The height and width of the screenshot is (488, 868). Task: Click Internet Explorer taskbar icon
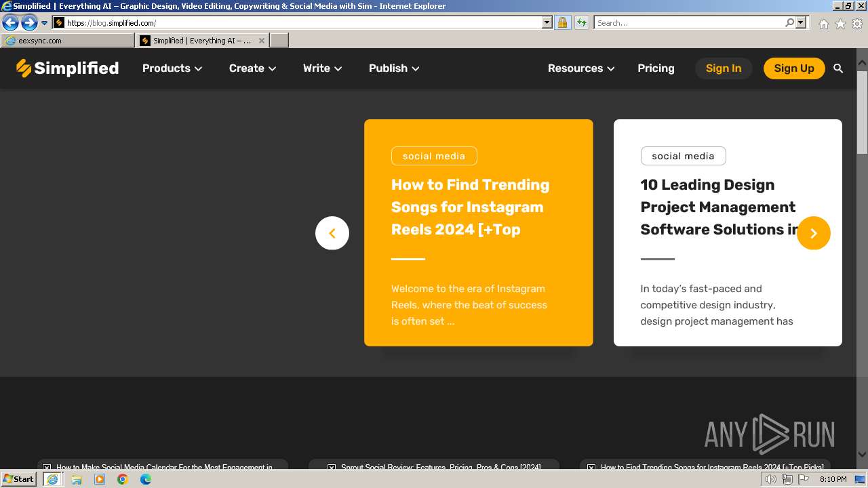(x=52, y=479)
